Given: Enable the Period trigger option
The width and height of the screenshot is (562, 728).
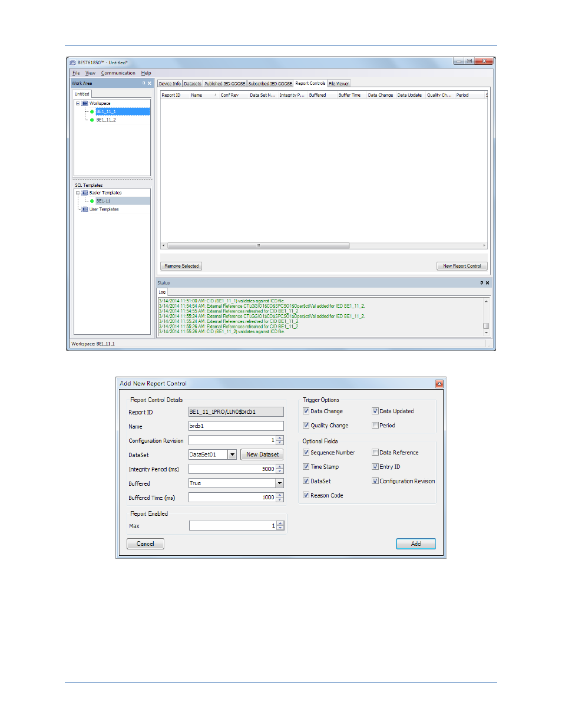Looking at the screenshot, I should click(x=375, y=425).
